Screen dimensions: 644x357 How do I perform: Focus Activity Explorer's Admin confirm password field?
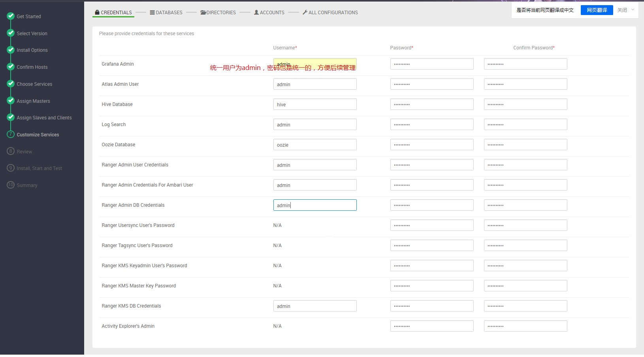(x=525, y=326)
